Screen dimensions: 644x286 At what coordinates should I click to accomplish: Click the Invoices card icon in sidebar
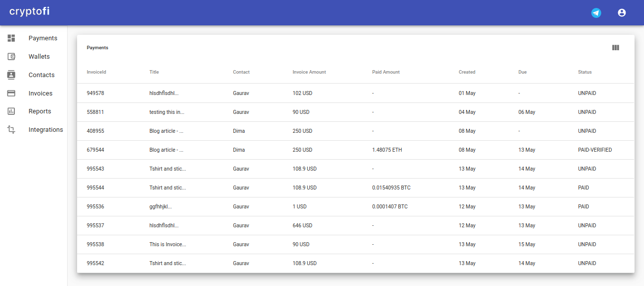[11, 94]
